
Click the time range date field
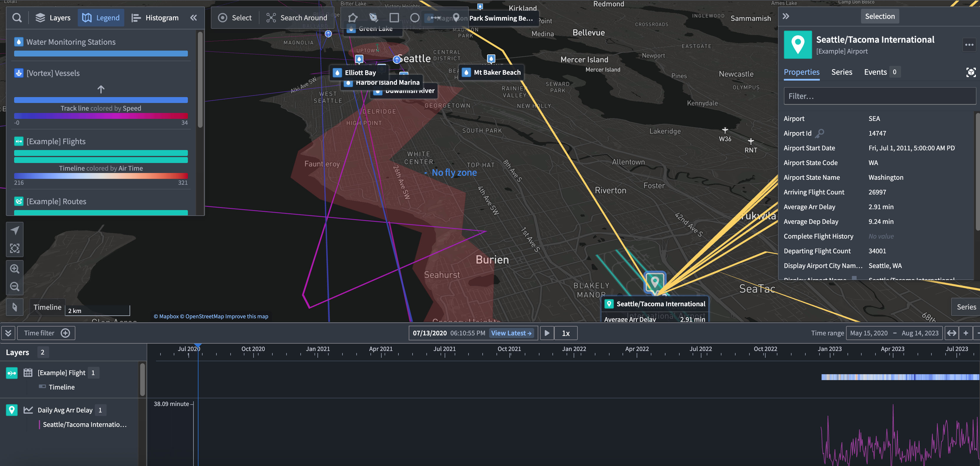pyautogui.click(x=894, y=333)
